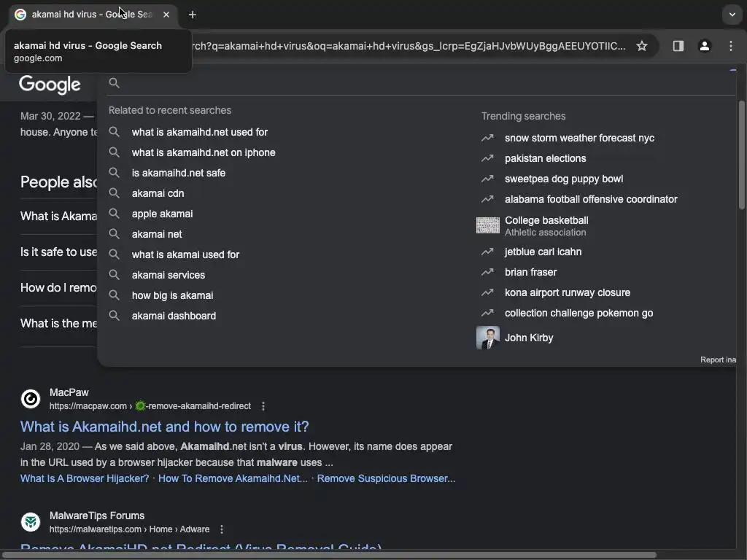Viewport: 747px width, 560px height.
Task: Open the Chrome profile menu
Action: click(705, 46)
